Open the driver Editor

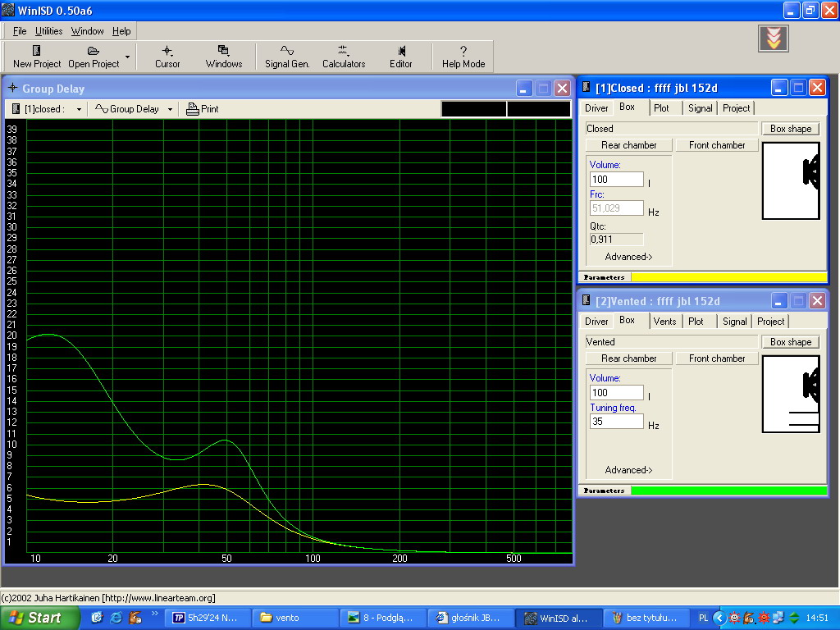pos(401,51)
